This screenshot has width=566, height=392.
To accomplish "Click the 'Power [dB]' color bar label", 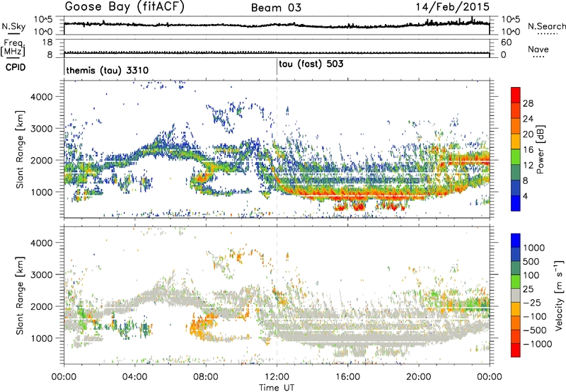I will click(x=540, y=149).
